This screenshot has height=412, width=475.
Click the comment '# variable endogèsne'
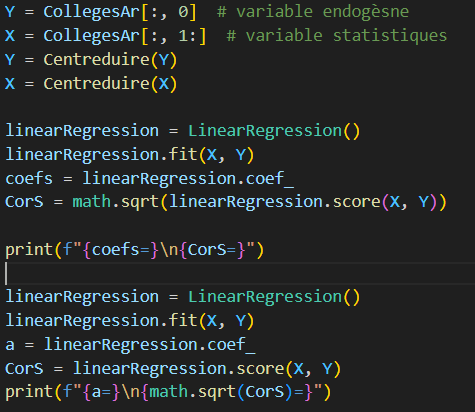[x=313, y=12]
